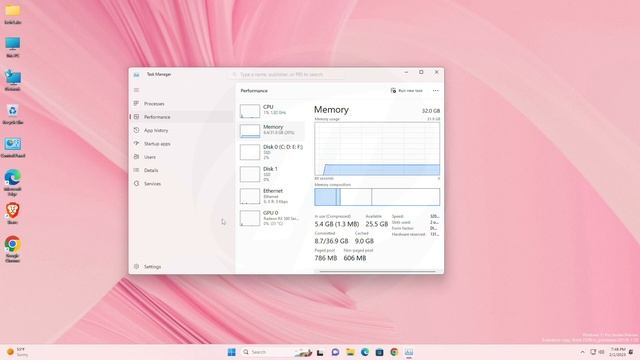Open the Processes page icon in sidebar
The width and height of the screenshot is (640, 360).
[136, 103]
